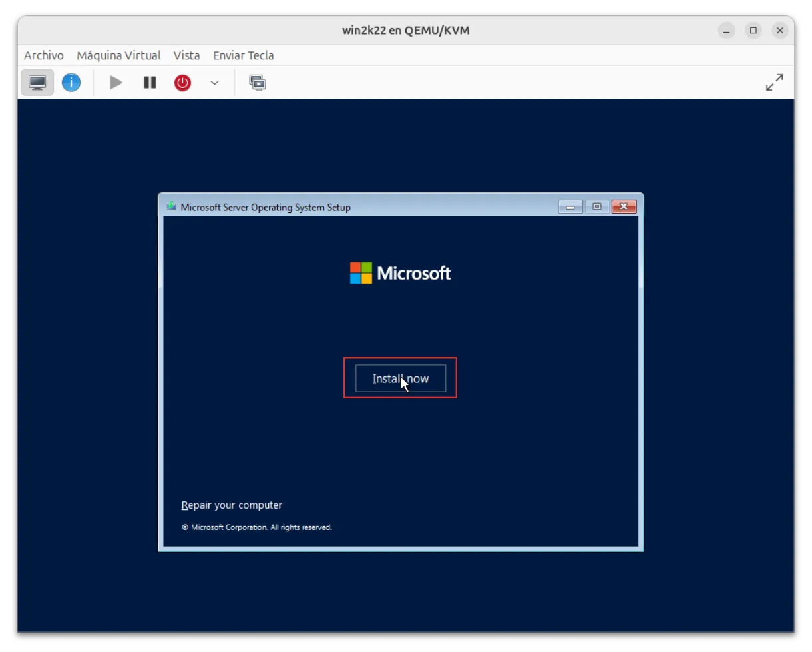Minimize the Microsoft Server Setup window
The width and height of the screenshot is (812, 652).
pyautogui.click(x=570, y=207)
